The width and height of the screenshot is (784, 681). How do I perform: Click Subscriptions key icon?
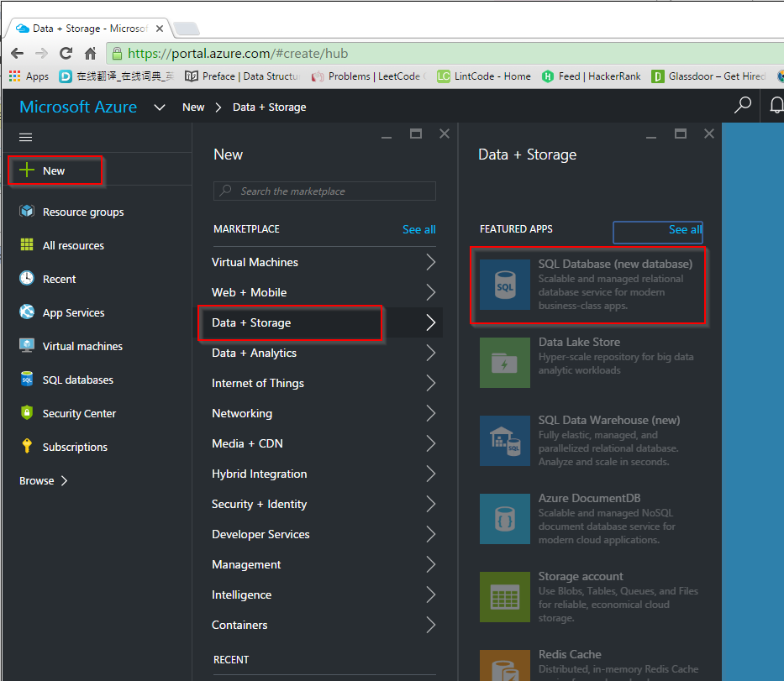(27, 446)
